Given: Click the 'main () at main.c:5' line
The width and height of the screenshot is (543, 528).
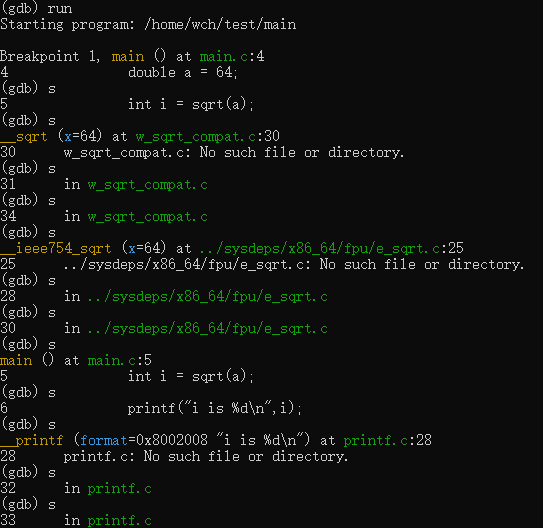Looking at the screenshot, I should pos(76,360).
